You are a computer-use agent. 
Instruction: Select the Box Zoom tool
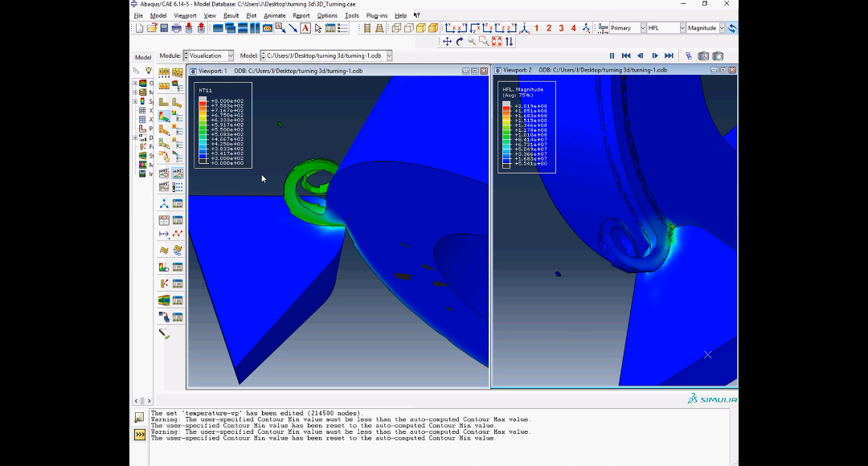pos(484,42)
